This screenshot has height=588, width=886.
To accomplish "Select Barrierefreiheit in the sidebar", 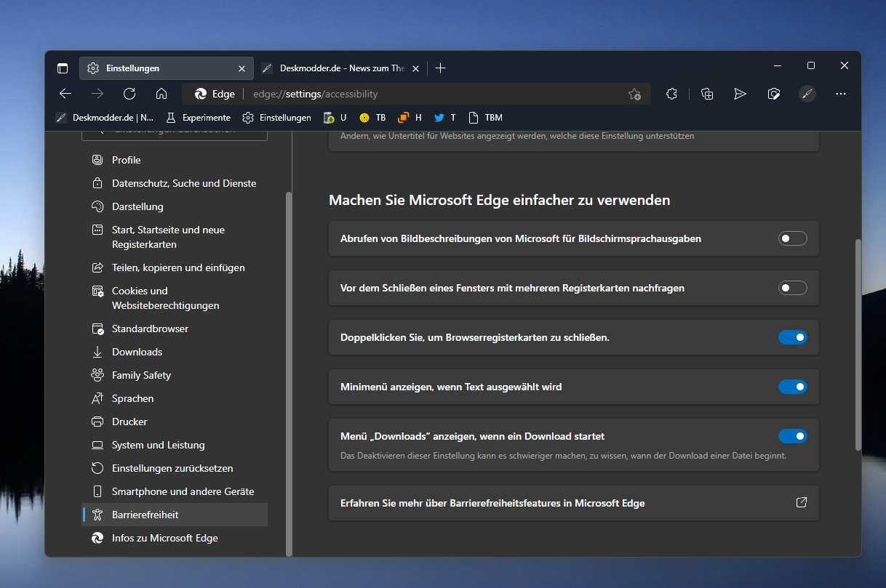I will pos(175,515).
